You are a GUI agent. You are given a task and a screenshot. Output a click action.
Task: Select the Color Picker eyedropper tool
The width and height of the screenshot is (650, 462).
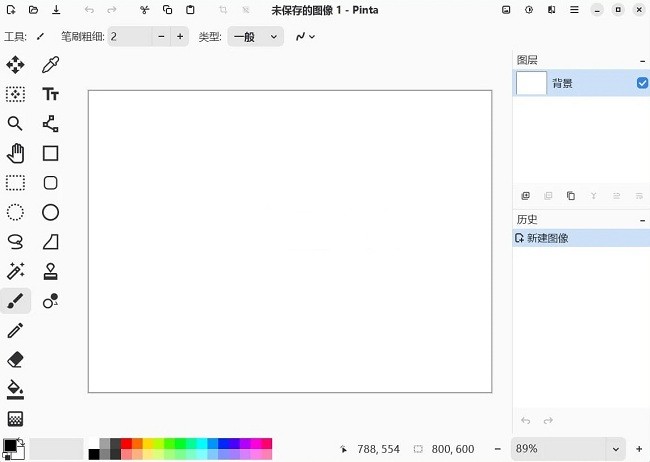click(x=51, y=65)
